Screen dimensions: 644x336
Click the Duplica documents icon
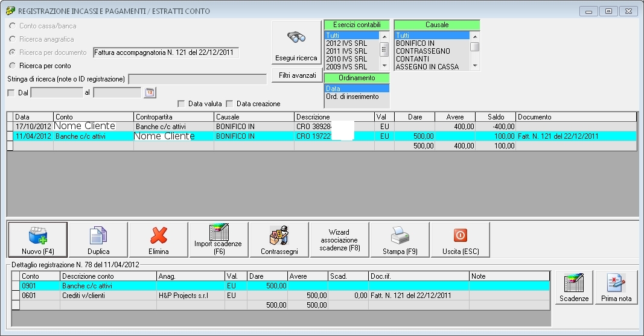(98, 236)
